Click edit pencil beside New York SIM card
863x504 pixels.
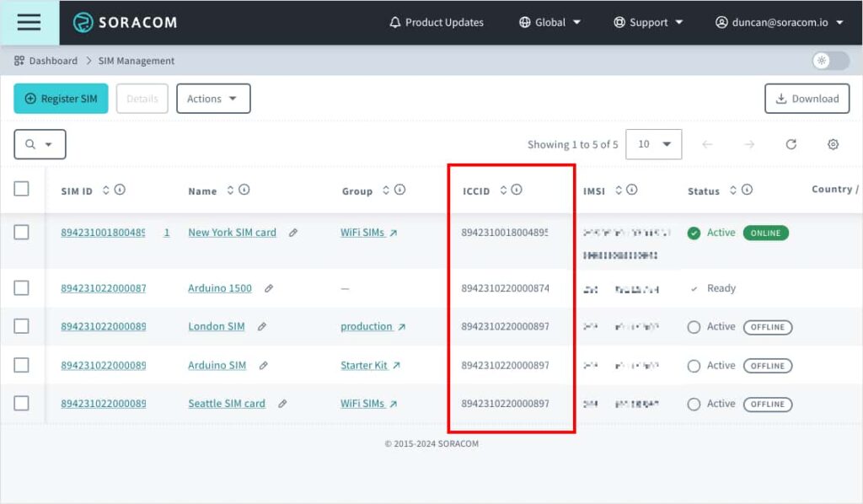click(293, 233)
